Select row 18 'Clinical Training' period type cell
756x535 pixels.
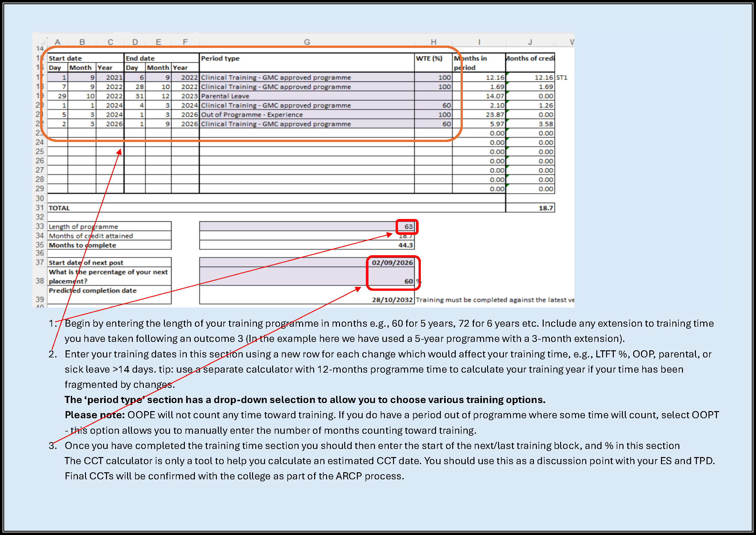306,87
